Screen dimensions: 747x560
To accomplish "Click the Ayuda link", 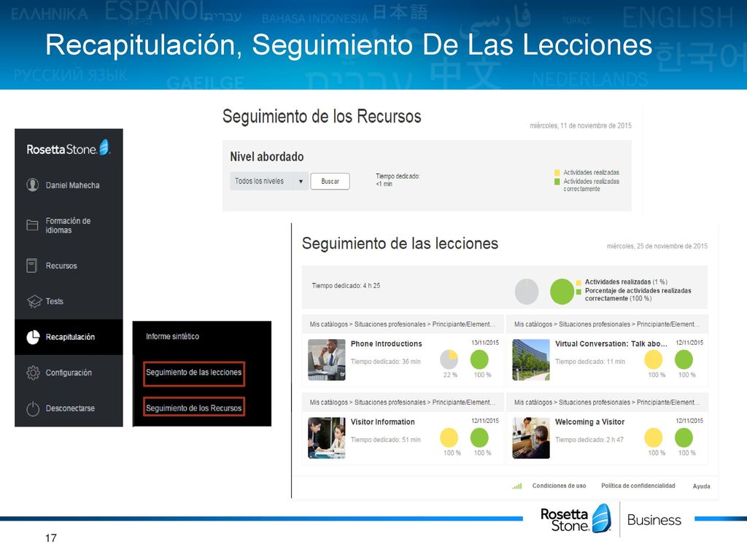I will pos(701,486).
